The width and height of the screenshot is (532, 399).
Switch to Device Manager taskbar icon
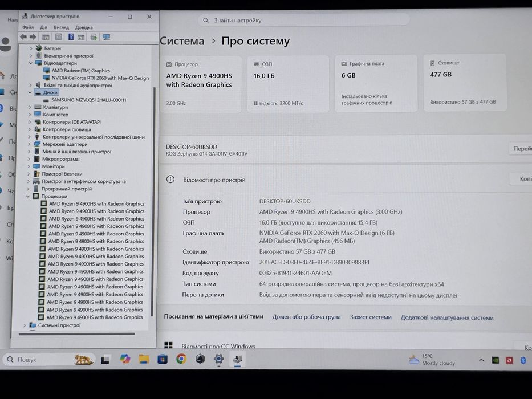(238, 359)
